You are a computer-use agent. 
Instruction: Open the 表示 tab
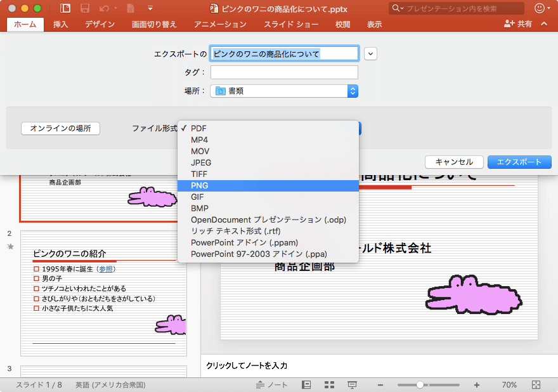click(374, 24)
